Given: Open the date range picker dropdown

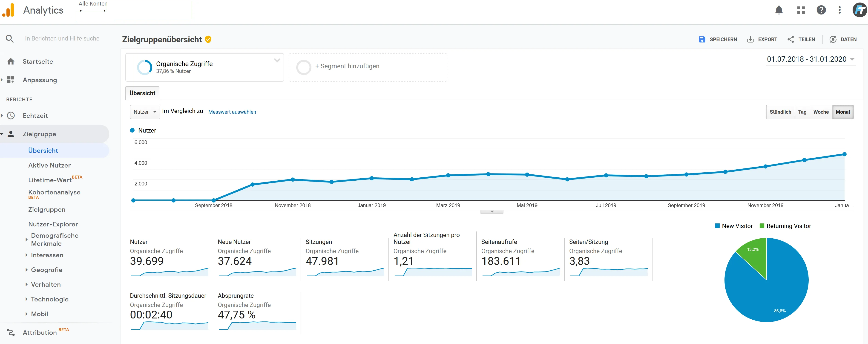Looking at the screenshot, I should (x=811, y=59).
